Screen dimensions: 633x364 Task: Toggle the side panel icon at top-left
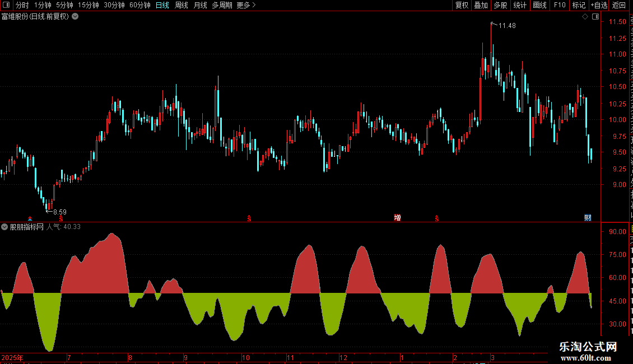6,5
